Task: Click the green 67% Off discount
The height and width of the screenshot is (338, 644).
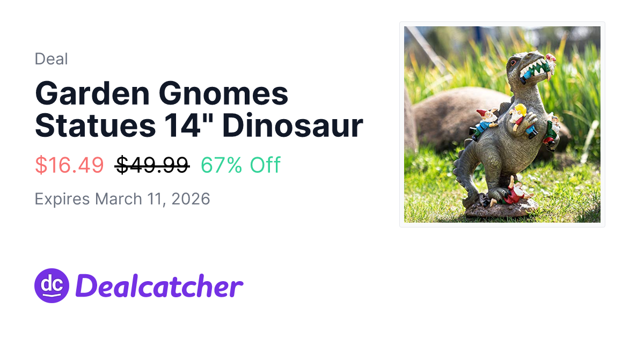Action: [240, 165]
